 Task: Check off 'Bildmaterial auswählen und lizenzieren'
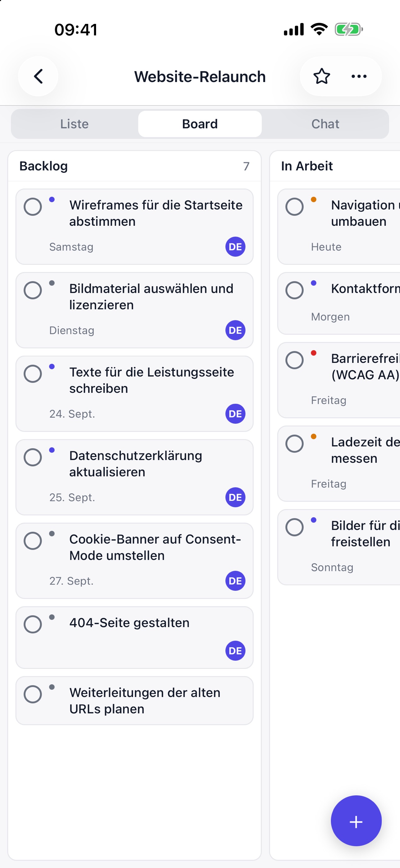(33, 290)
